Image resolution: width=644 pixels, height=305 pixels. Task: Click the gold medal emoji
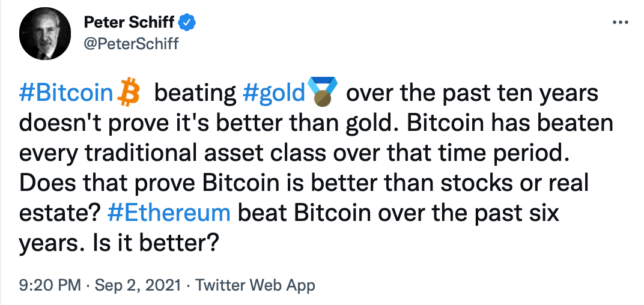point(323,93)
